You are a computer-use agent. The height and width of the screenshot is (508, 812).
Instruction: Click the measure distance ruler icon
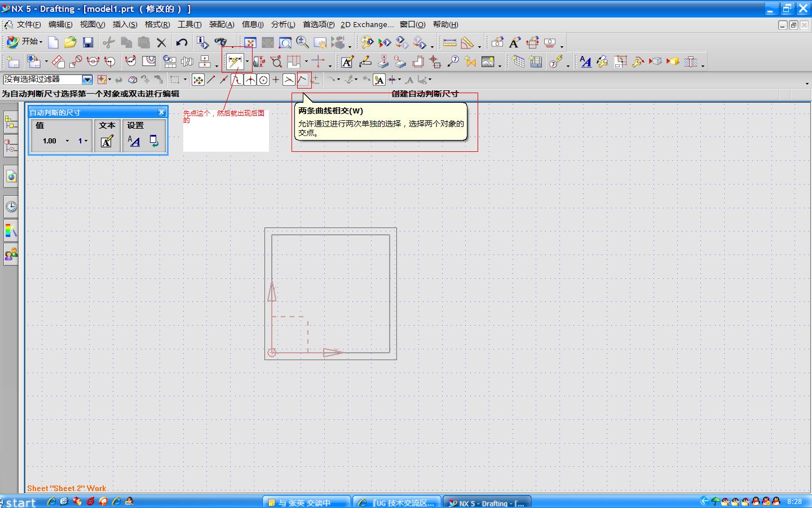pyautogui.click(x=449, y=42)
